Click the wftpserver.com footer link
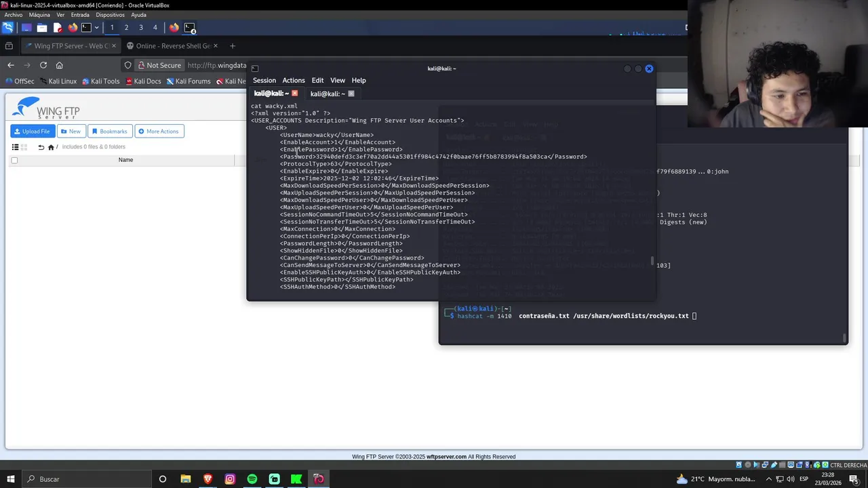Viewport: 868px width, 488px height. pyautogui.click(x=446, y=457)
